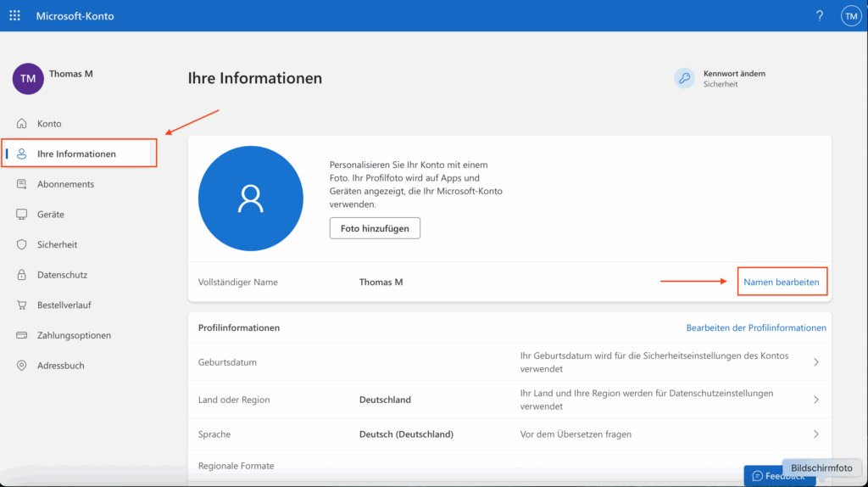Click Vor dem Übersetzen fragen text
868x487 pixels.
576,434
